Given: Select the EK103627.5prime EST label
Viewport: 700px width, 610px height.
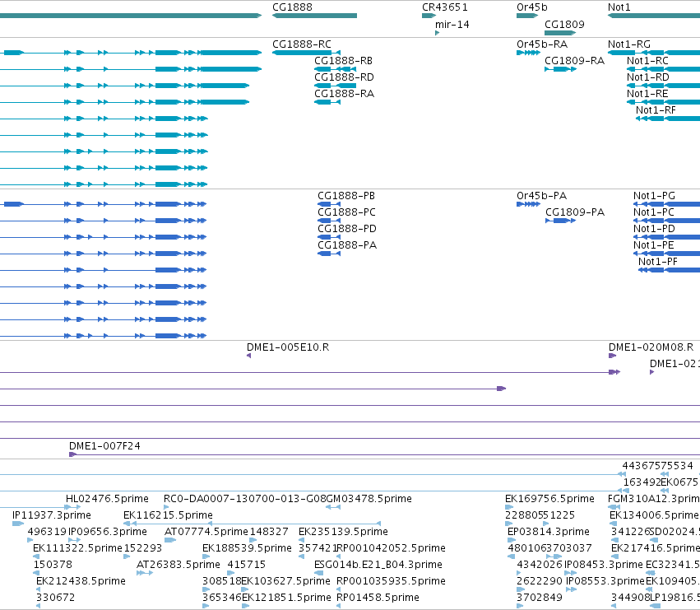Looking at the screenshot, I should click(x=285, y=581).
